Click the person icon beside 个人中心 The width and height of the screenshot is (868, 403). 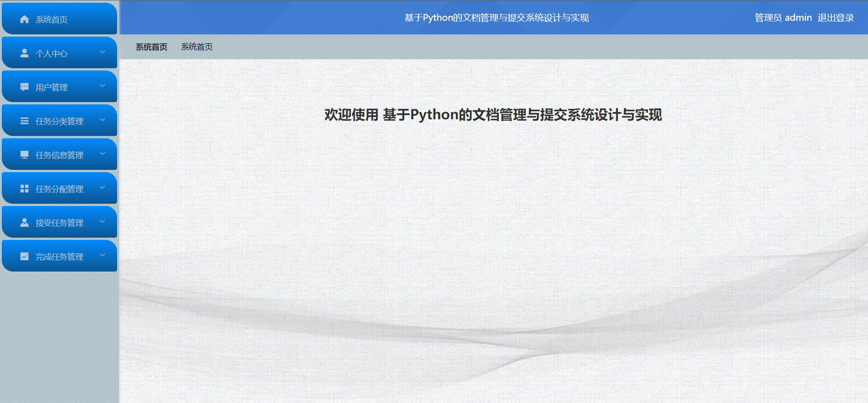24,53
